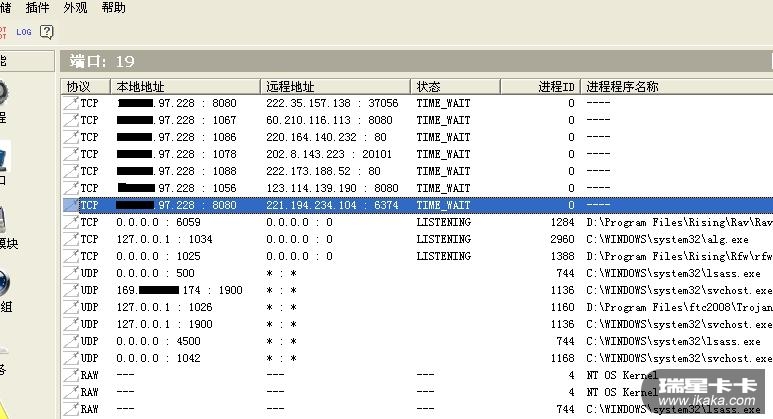The width and height of the screenshot is (773, 419).
Task: Sort by the 进程程序名称 column header
Action: click(x=676, y=87)
